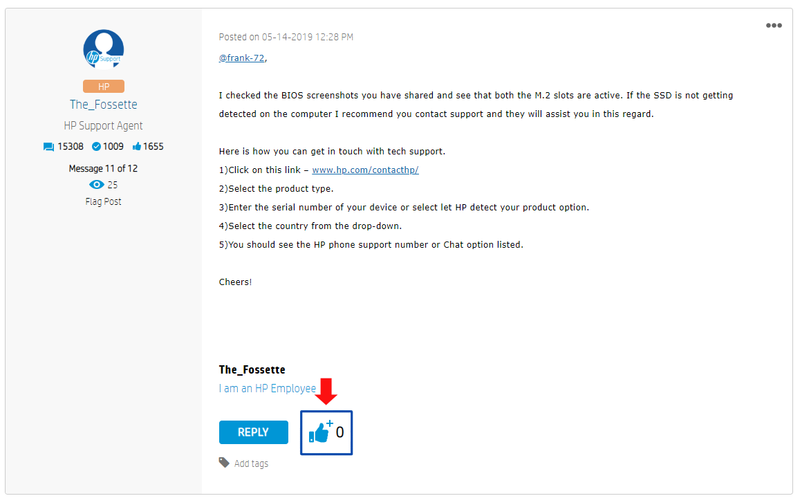Give kudos with the thumbs-up icon
Screen dimensions: 800x501
tap(320, 432)
